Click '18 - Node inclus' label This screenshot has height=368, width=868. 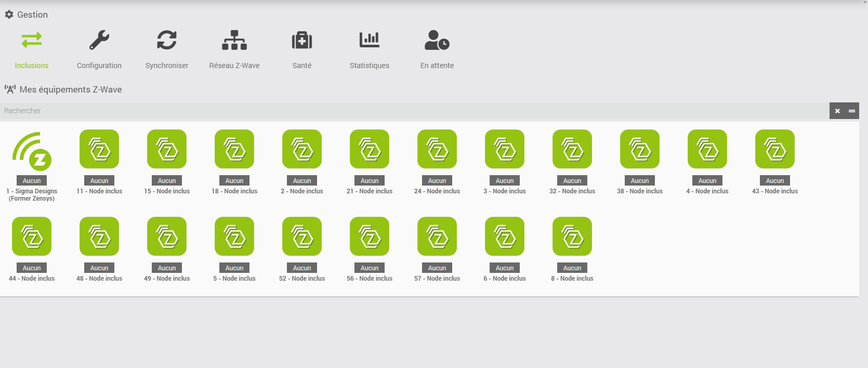point(234,191)
